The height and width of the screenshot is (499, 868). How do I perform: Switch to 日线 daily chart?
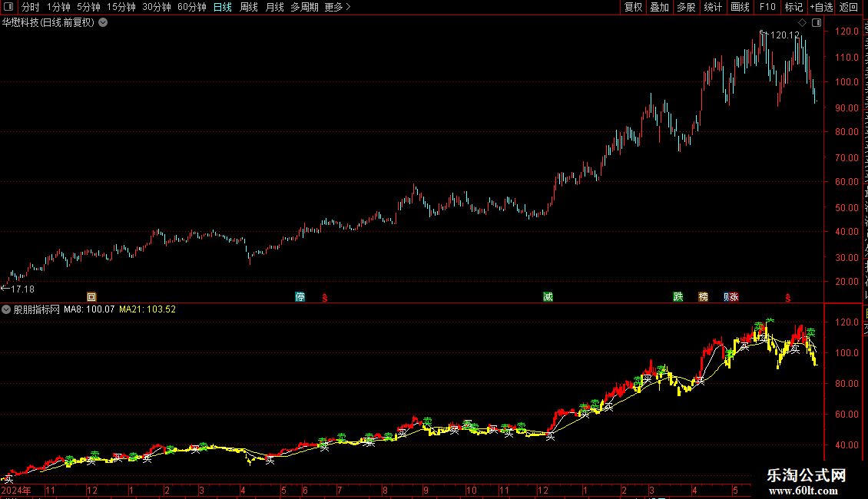(223, 7)
